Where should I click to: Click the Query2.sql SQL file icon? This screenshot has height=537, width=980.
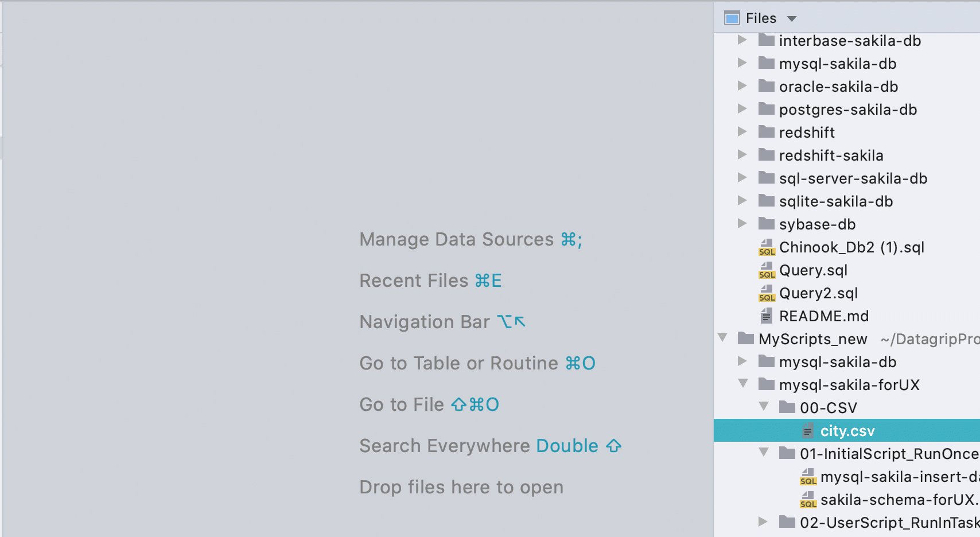767,293
